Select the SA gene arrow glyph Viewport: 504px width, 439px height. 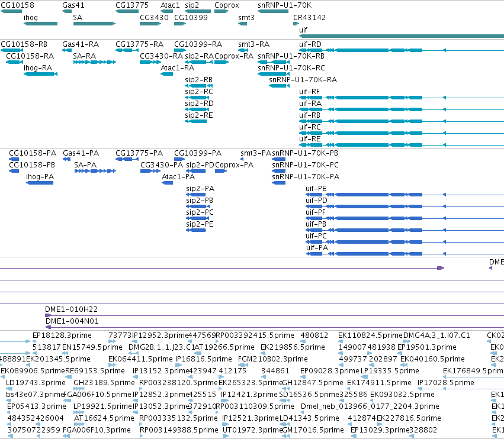point(95,24)
